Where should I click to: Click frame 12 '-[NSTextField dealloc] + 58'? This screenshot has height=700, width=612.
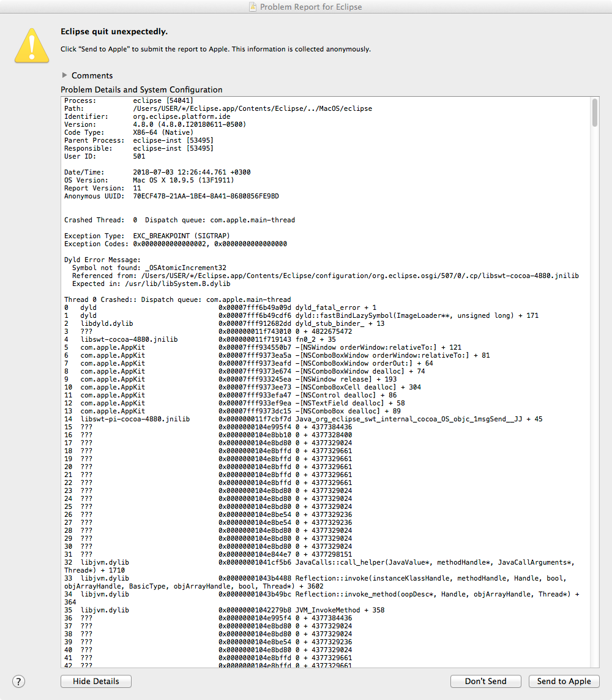pos(234,403)
